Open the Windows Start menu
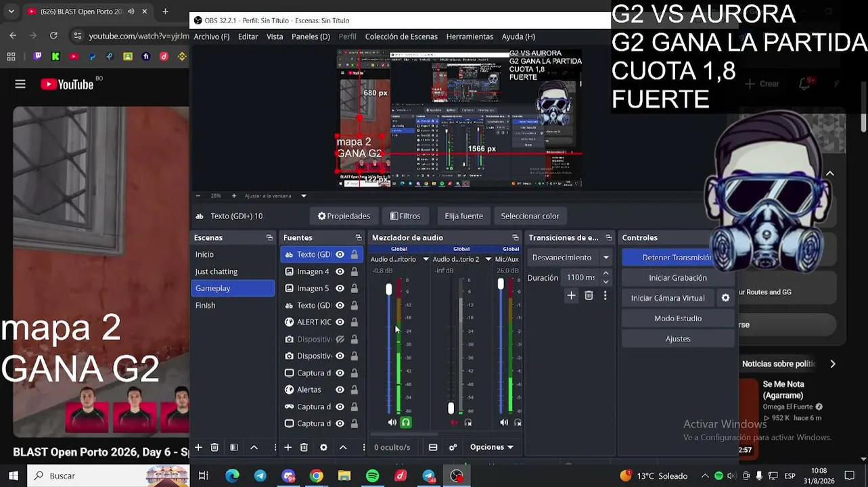The width and height of the screenshot is (868, 487). [x=13, y=476]
